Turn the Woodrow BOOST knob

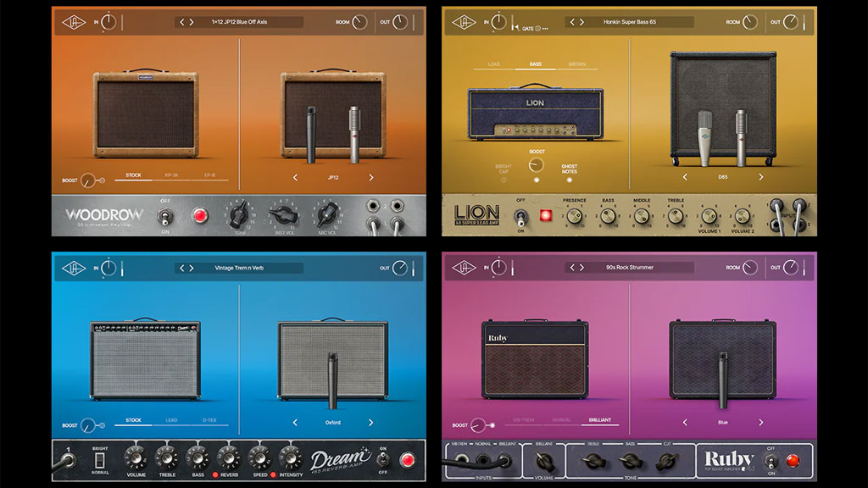pos(88,180)
